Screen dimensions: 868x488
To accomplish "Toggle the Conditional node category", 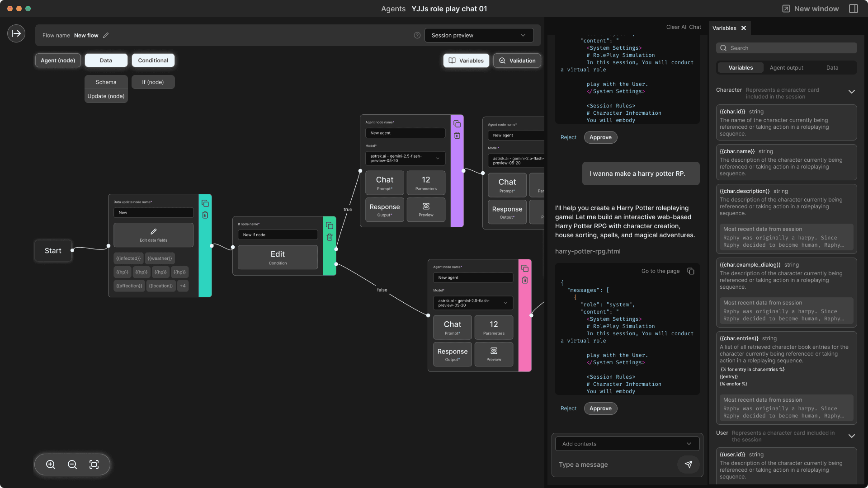I will tap(153, 61).
